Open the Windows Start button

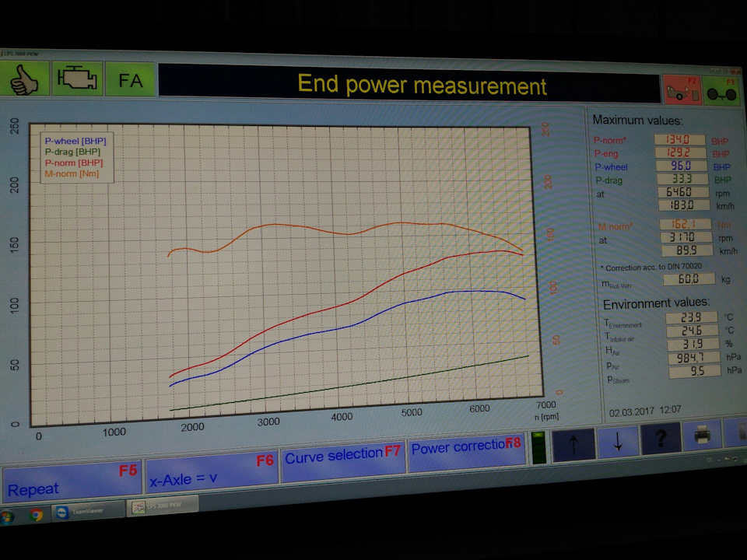click(5, 518)
